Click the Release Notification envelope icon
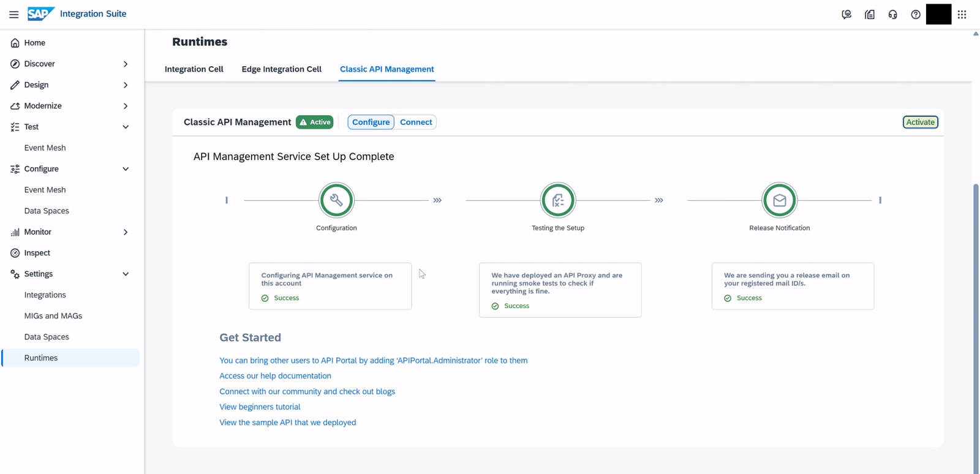Image resolution: width=980 pixels, height=474 pixels. tap(780, 200)
